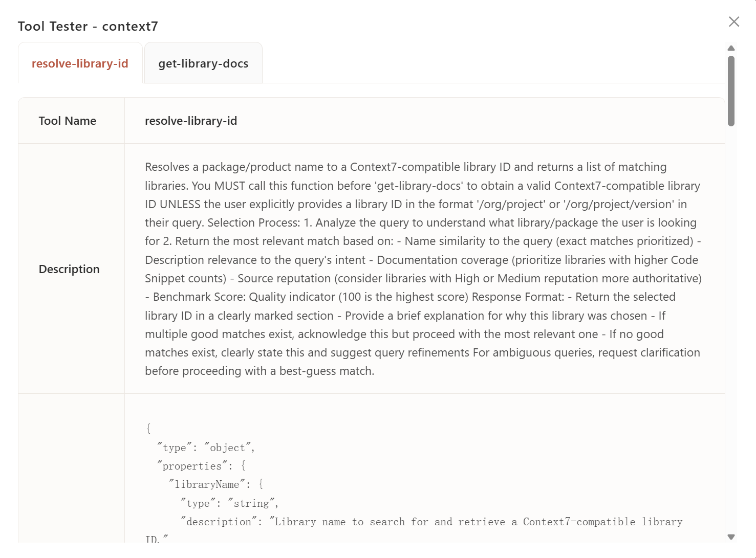Close the Tool Tester dialog
The width and height of the screenshot is (756, 558).
734,21
